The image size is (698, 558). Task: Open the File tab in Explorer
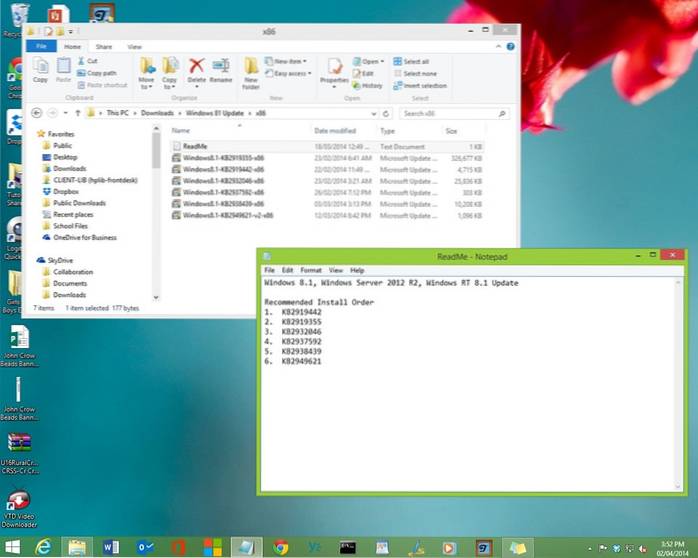41,46
